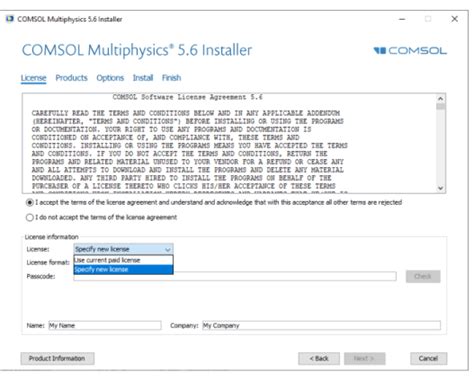The width and height of the screenshot is (474, 380).
Task: Open the License dropdown combo box
Action: pos(123,249)
